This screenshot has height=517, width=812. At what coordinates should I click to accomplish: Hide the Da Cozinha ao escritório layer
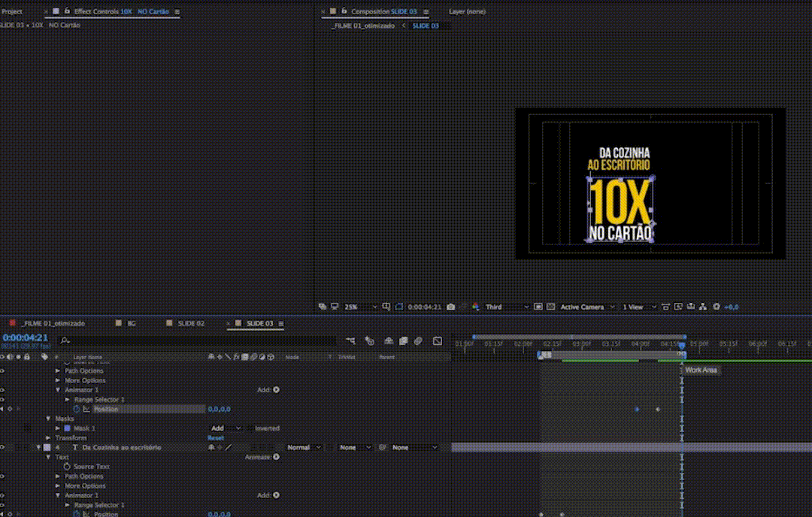click(x=2, y=447)
